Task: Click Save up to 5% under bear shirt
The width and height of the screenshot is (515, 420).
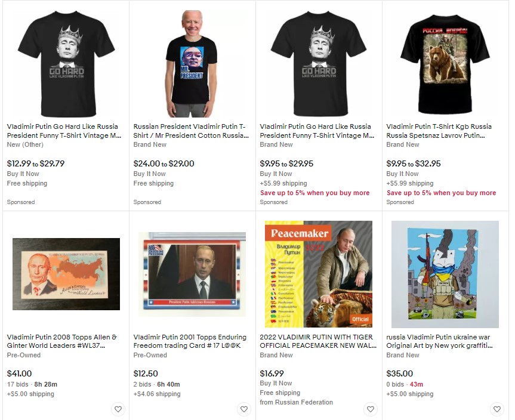Action: pyautogui.click(x=441, y=193)
